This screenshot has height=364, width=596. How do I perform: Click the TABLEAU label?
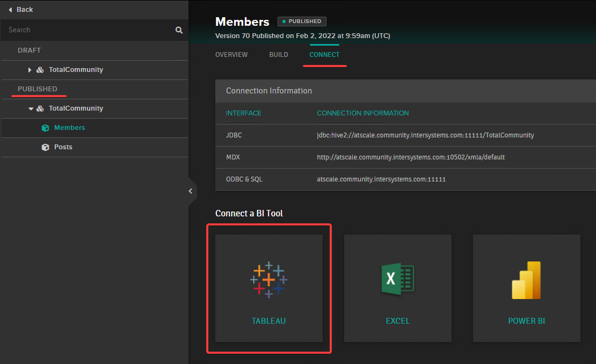click(x=268, y=321)
